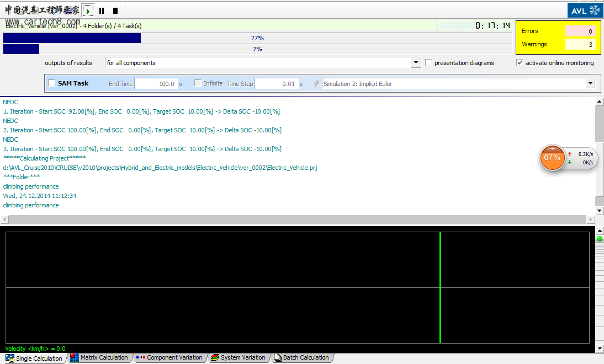604x364 pixels.
Task: Click the log scroll-right arrow
Action: (x=591, y=220)
